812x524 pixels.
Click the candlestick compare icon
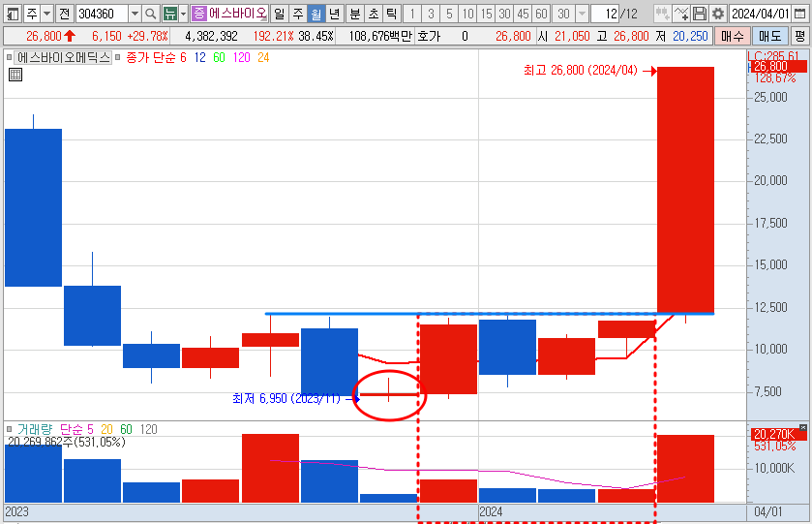661,14
